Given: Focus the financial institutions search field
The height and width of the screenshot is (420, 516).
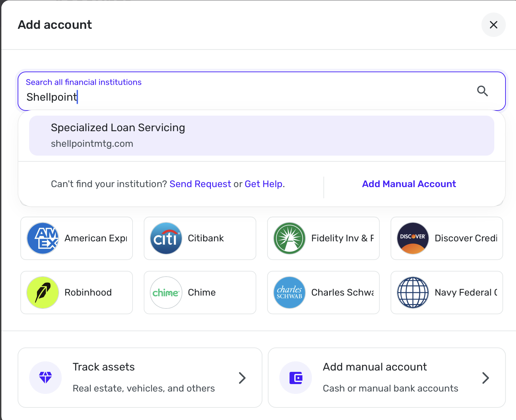Looking at the screenshot, I should point(237,97).
